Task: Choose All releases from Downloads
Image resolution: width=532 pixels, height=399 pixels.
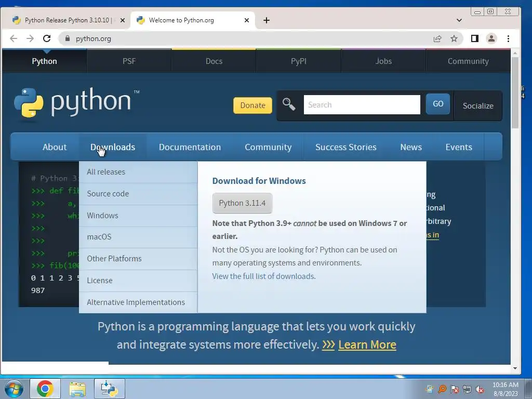Action: click(x=138, y=172)
